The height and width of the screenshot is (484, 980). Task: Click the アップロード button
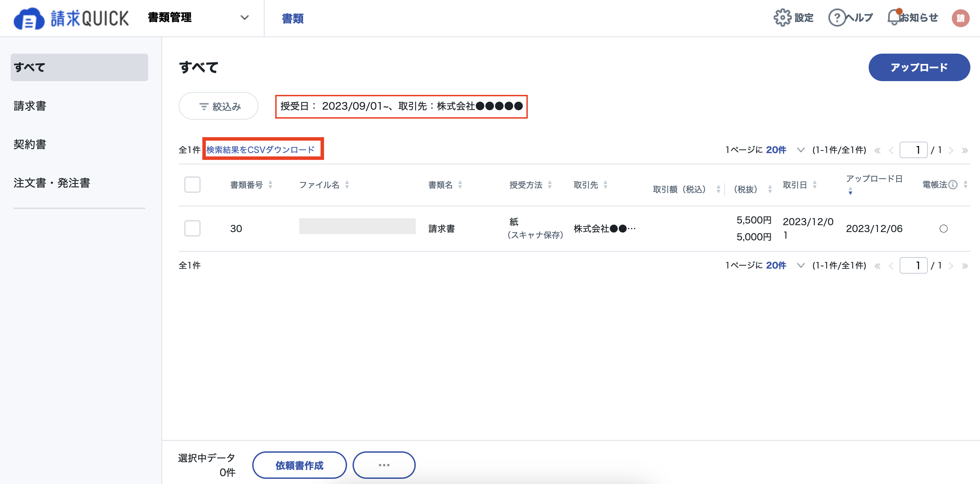coord(919,67)
